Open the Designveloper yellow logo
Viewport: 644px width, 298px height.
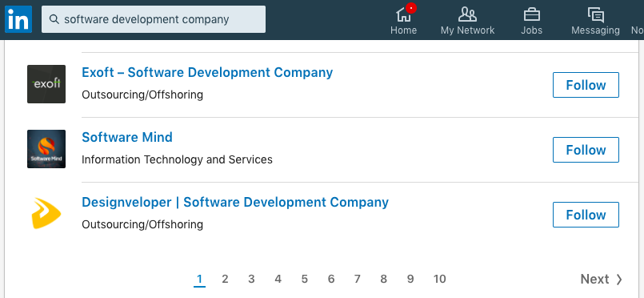[x=46, y=214]
